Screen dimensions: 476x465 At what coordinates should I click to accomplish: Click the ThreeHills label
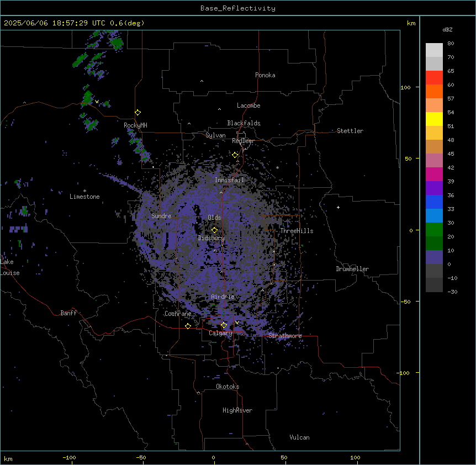tap(297, 231)
